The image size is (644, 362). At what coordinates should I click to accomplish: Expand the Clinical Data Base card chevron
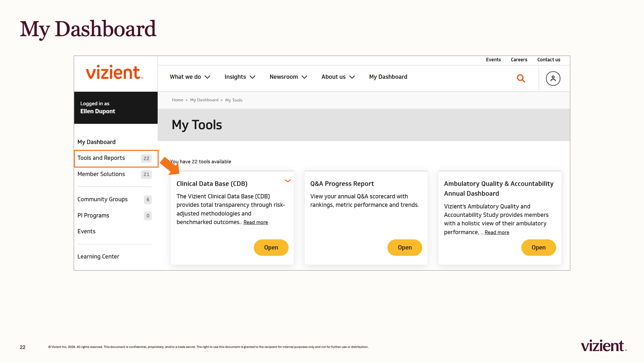click(288, 181)
